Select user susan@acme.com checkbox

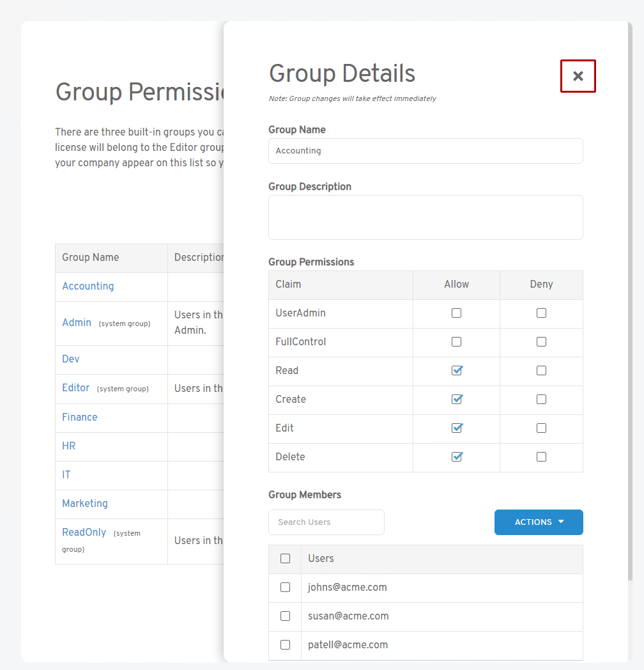(x=285, y=616)
